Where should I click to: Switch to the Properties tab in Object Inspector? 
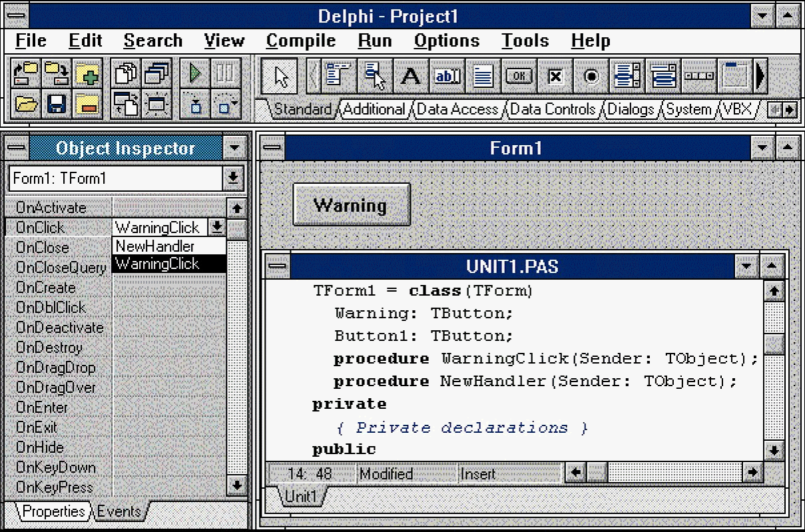click(53, 511)
